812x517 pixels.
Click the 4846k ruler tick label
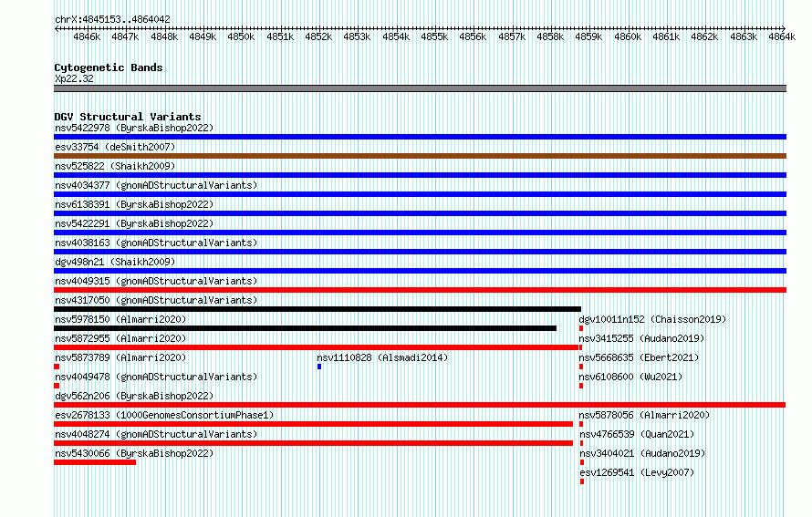click(x=87, y=36)
